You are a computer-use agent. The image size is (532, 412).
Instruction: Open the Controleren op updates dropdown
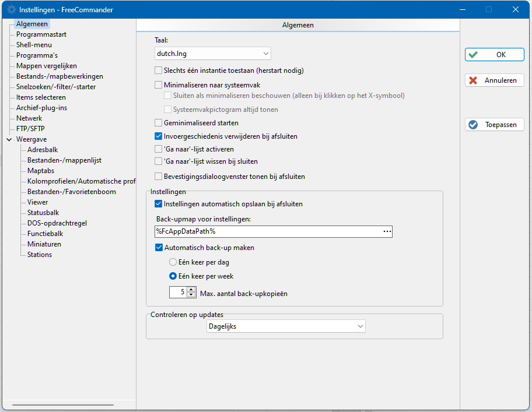(x=286, y=326)
